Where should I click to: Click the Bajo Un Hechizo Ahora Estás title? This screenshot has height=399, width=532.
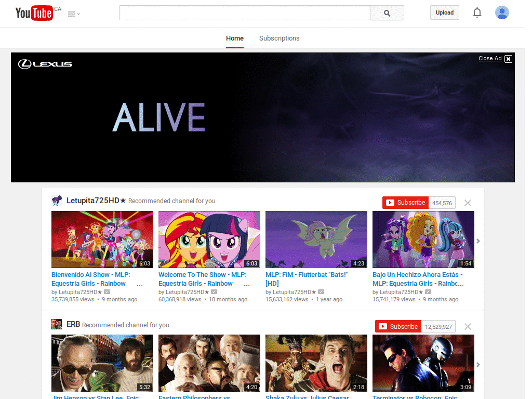[x=418, y=279]
